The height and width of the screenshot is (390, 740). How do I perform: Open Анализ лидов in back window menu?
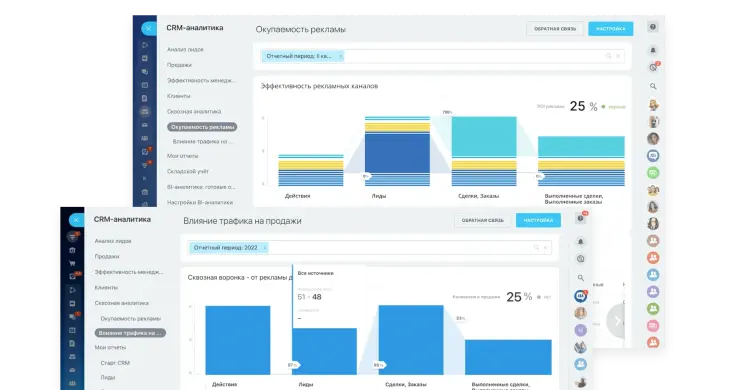pyautogui.click(x=185, y=49)
